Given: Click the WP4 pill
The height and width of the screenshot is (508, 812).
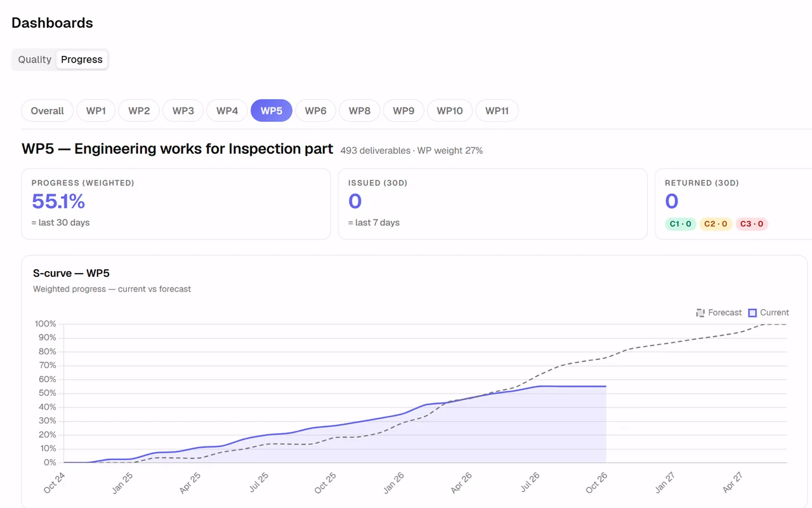Looking at the screenshot, I should pos(227,110).
